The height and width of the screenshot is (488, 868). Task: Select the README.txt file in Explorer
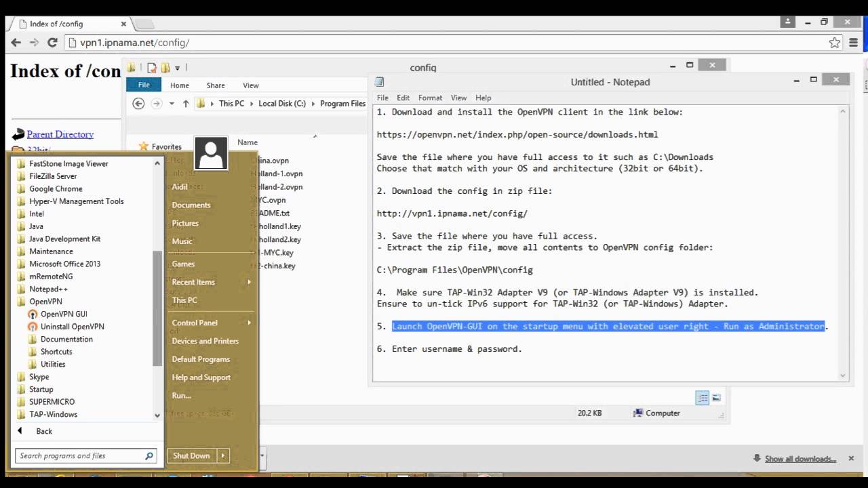[271, 213]
